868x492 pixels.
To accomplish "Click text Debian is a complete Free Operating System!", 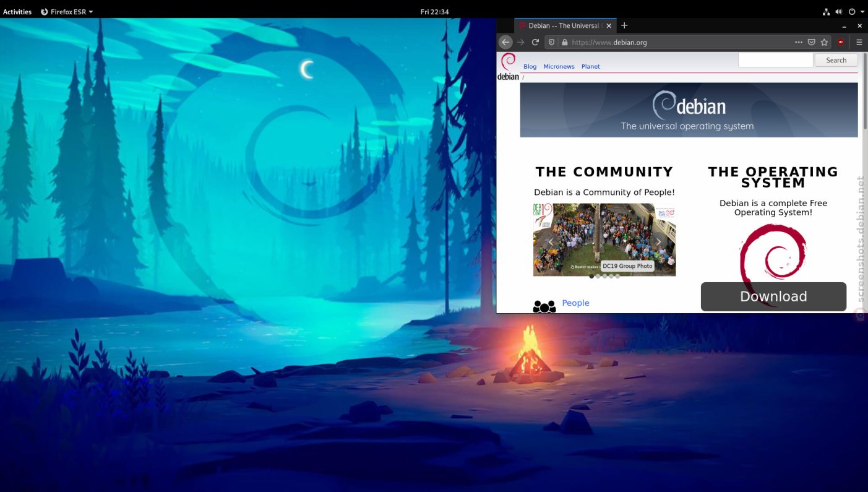I will pyautogui.click(x=773, y=208).
